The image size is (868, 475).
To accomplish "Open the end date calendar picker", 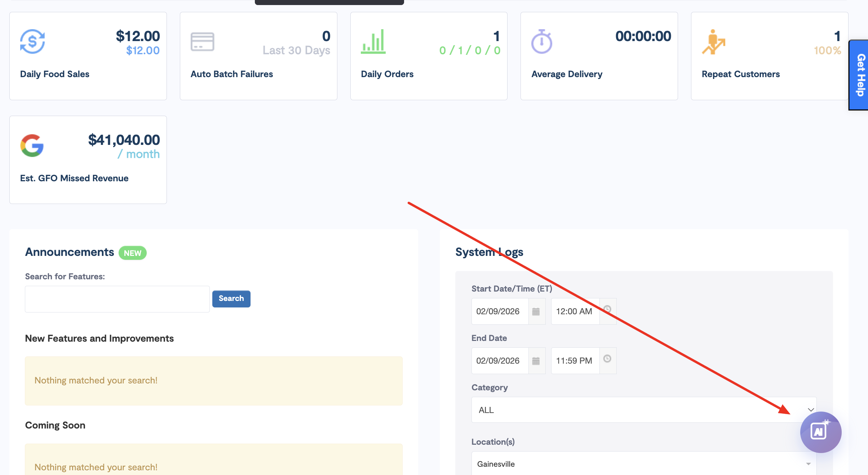I will [x=536, y=361].
